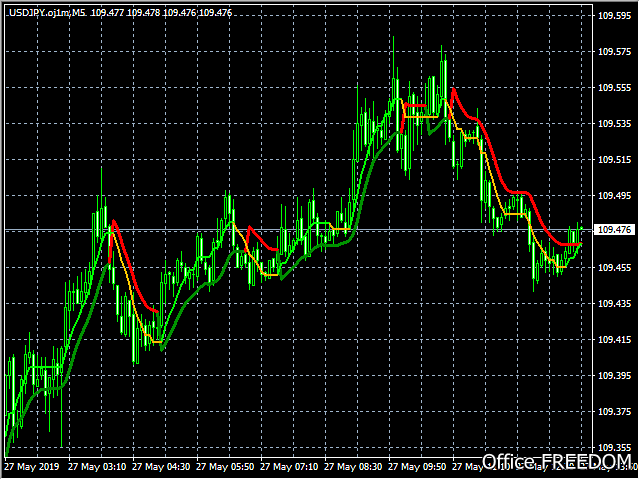The image size is (640, 480).
Task: Click the 109.595 price axis label
Action: click(x=614, y=16)
